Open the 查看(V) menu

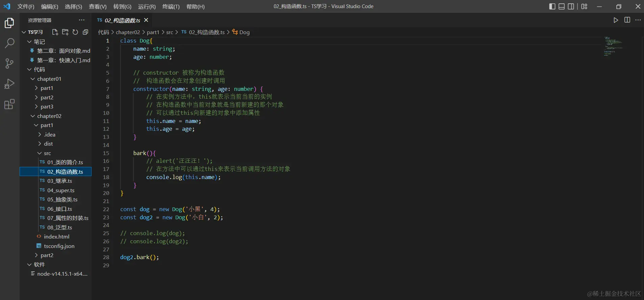tap(98, 6)
